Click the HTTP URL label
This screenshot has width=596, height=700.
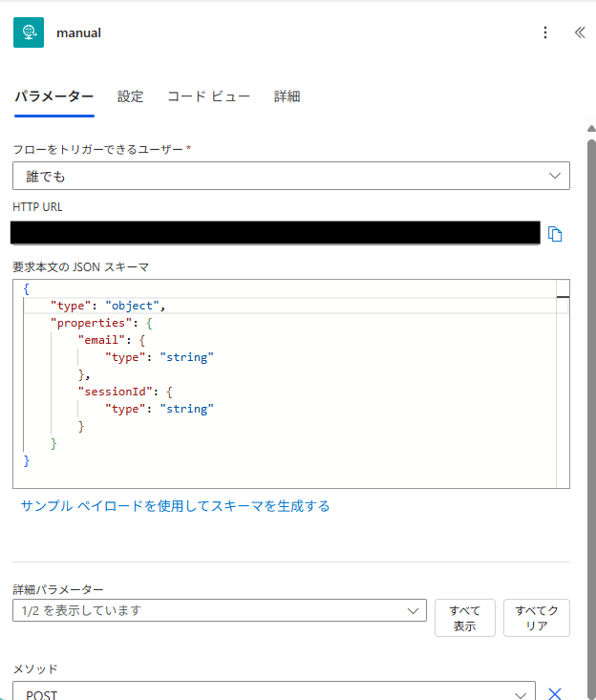tap(37, 207)
